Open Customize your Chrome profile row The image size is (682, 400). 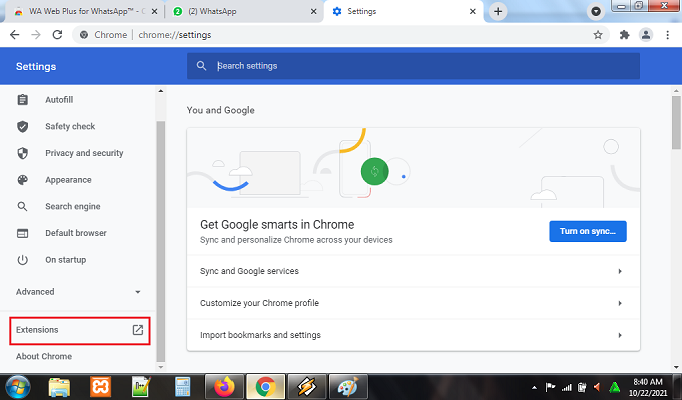coord(413,303)
